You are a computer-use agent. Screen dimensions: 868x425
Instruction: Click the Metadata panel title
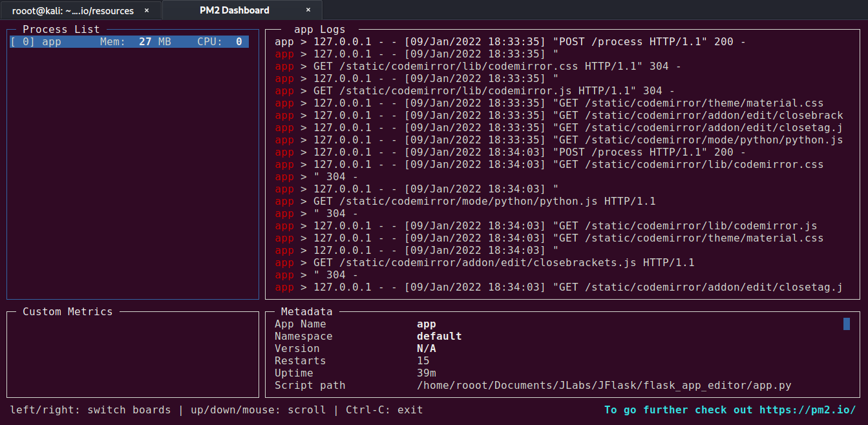[306, 311]
